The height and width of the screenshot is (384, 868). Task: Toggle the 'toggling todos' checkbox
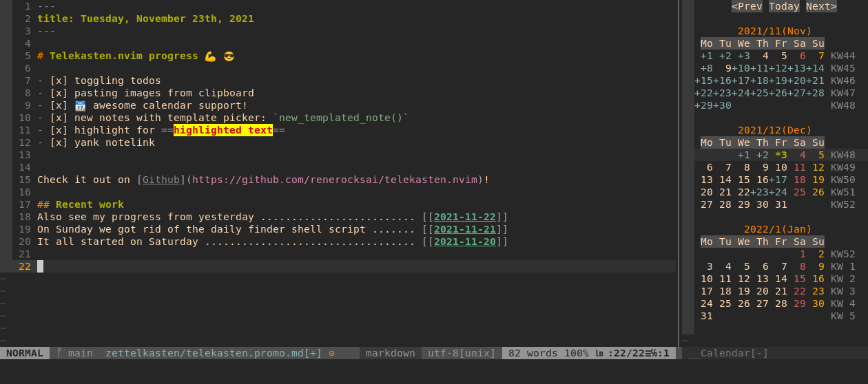click(59, 81)
